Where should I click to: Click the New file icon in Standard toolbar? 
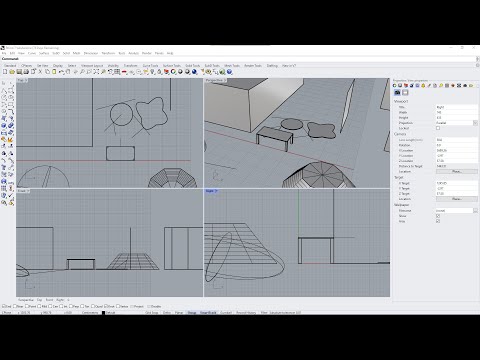click(5, 72)
